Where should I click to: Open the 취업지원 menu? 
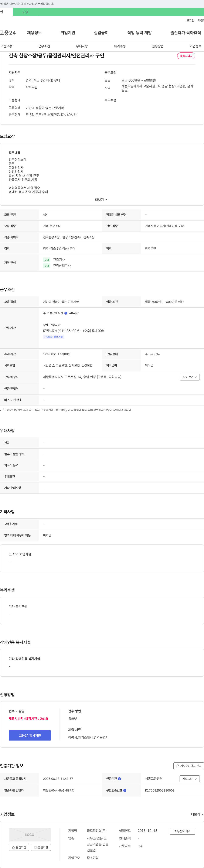pos(68,33)
